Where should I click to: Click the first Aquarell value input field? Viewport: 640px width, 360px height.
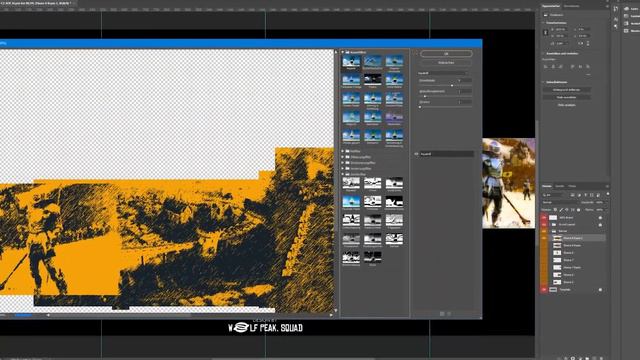[464, 80]
